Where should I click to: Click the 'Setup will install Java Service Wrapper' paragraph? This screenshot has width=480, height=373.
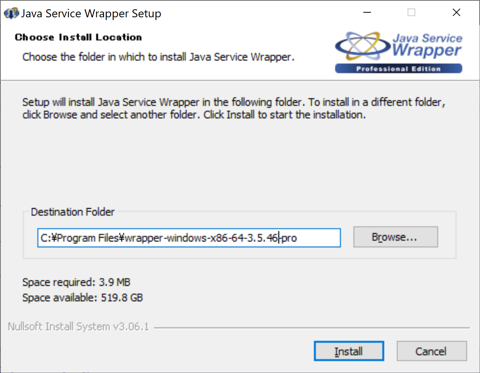234,108
